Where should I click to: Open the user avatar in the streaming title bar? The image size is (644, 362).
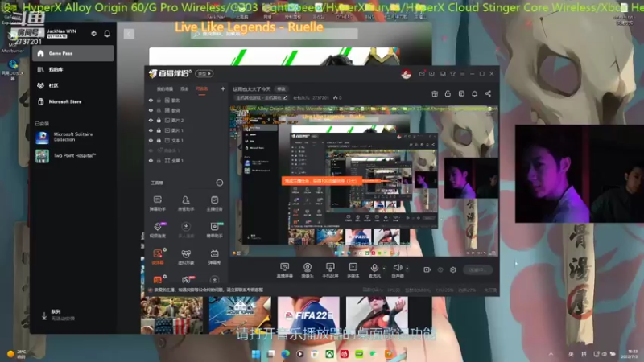[407, 74]
